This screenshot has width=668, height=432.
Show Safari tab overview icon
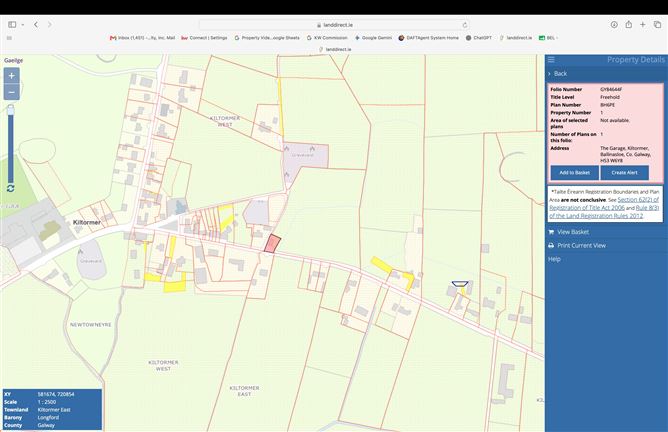click(657, 25)
